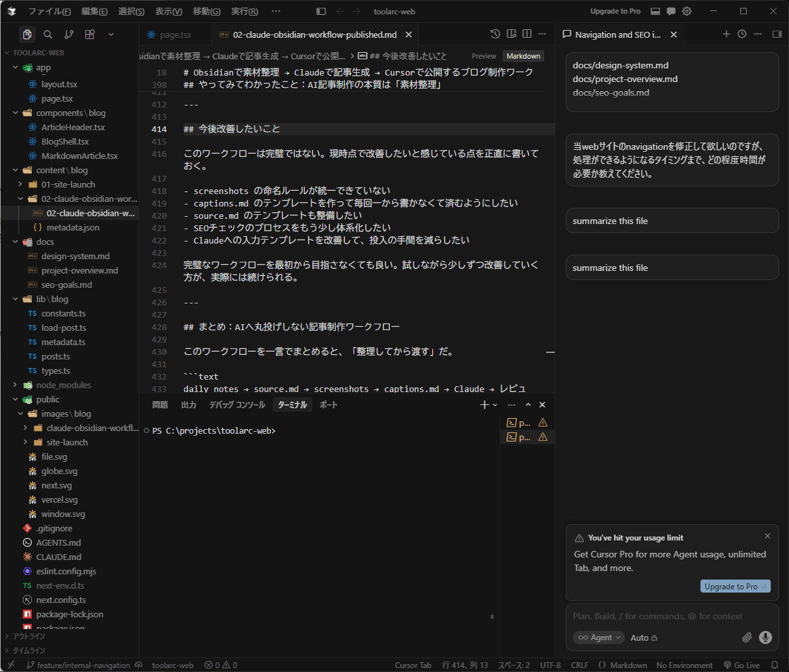789x672 pixels.
Task: Click the second terminal's warning icon
Action: (x=543, y=437)
